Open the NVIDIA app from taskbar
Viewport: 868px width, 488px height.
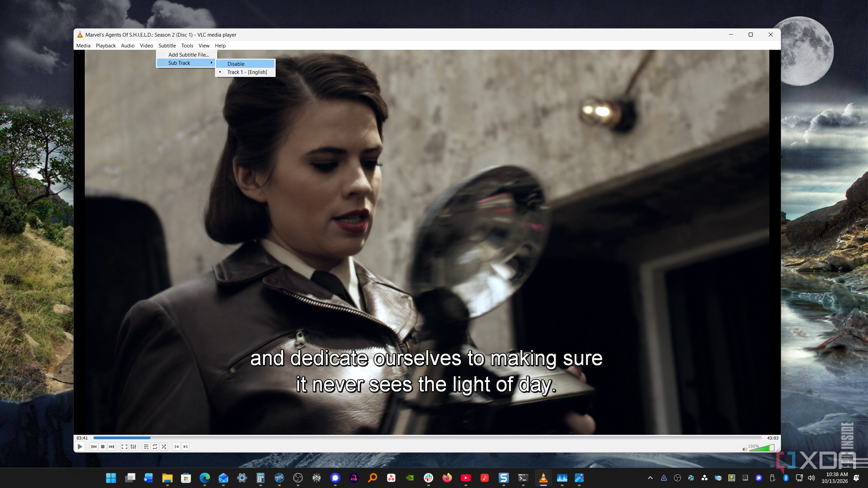(410, 478)
